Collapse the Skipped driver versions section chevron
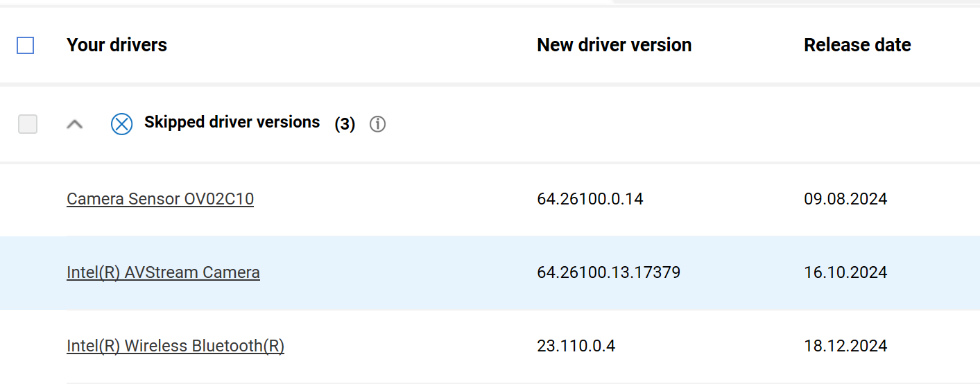980x384 pixels. click(75, 124)
